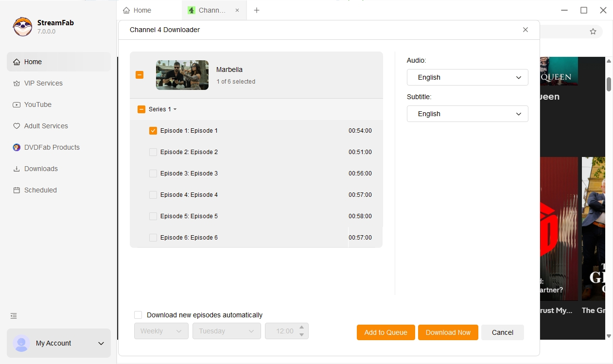Click the Scheduled calendar icon
Viewport: 613px width, 364px height.
[x=17, y=190]
